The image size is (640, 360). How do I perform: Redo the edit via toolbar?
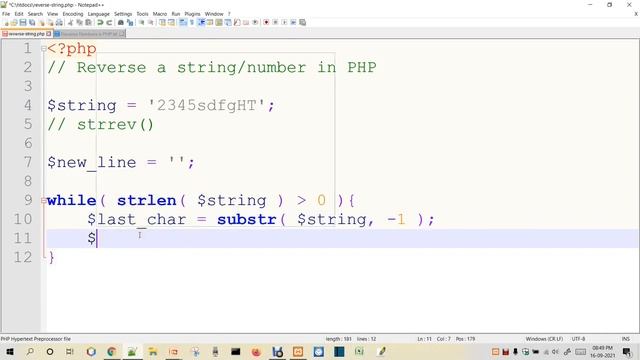pyautogui.click(x=109, y=22)
